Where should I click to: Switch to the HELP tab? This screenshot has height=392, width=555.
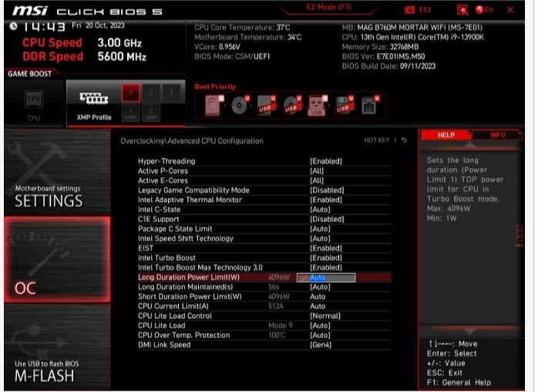446,135
